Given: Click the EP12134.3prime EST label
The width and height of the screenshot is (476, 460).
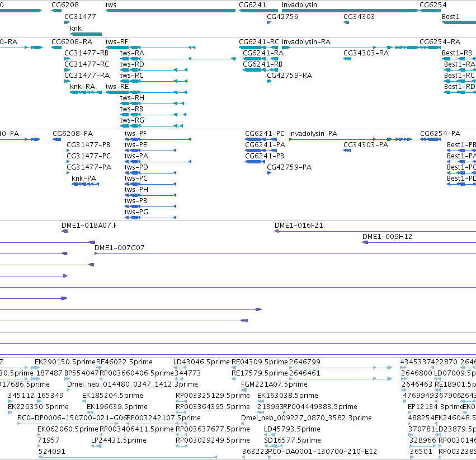Looking at the screenshot, I should [x=435, y=407].
